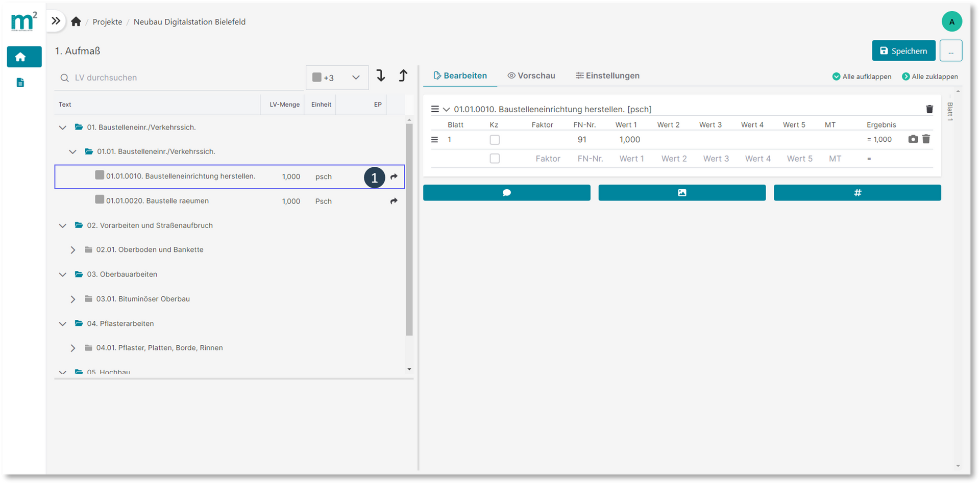Click the up-arrow navigation icon beside the filter

coord(403,76)
